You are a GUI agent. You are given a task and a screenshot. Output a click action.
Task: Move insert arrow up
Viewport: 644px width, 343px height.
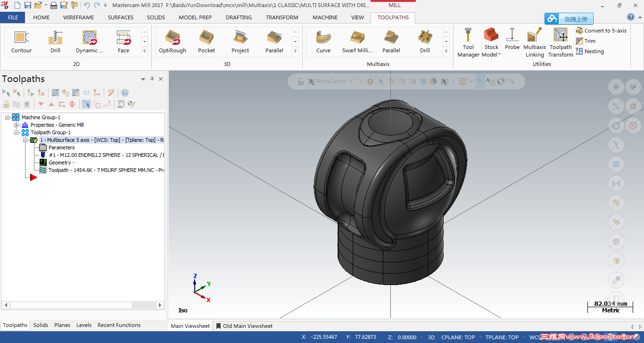pyautogui.click(x=51, y=104)
